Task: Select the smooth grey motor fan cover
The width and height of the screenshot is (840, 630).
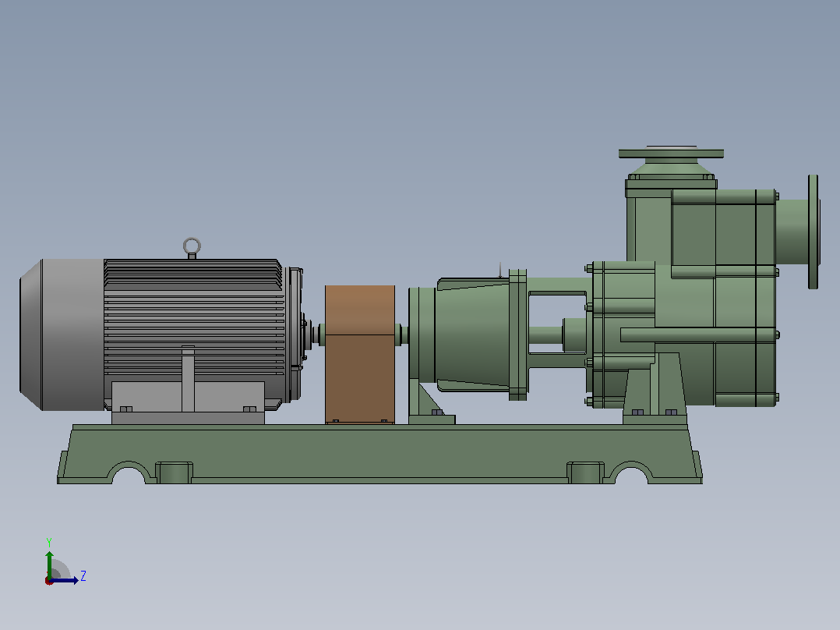Action: click(62, 335)
